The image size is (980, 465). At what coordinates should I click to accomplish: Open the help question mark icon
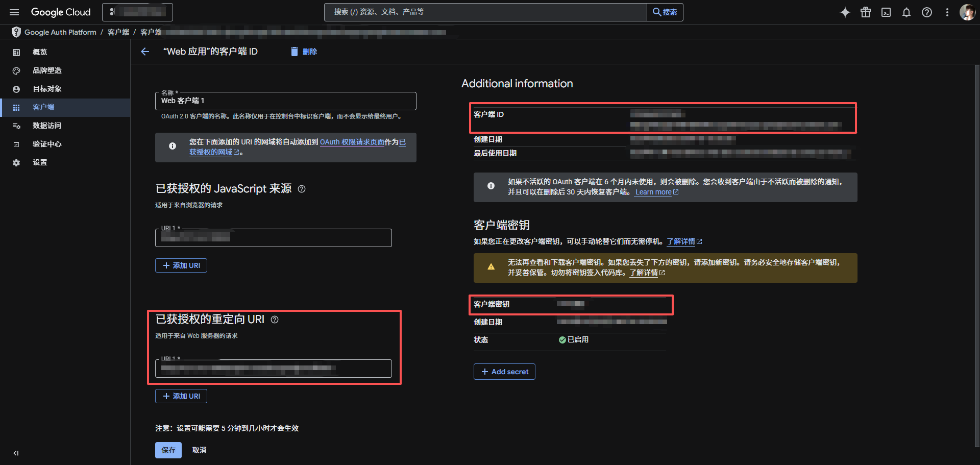(927, 12)
